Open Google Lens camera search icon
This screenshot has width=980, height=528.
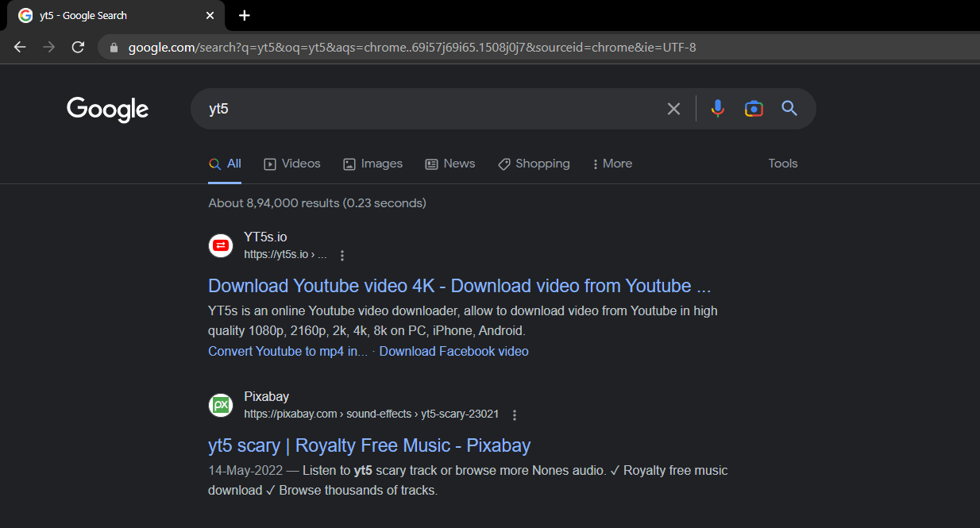(x=754, y=109)
